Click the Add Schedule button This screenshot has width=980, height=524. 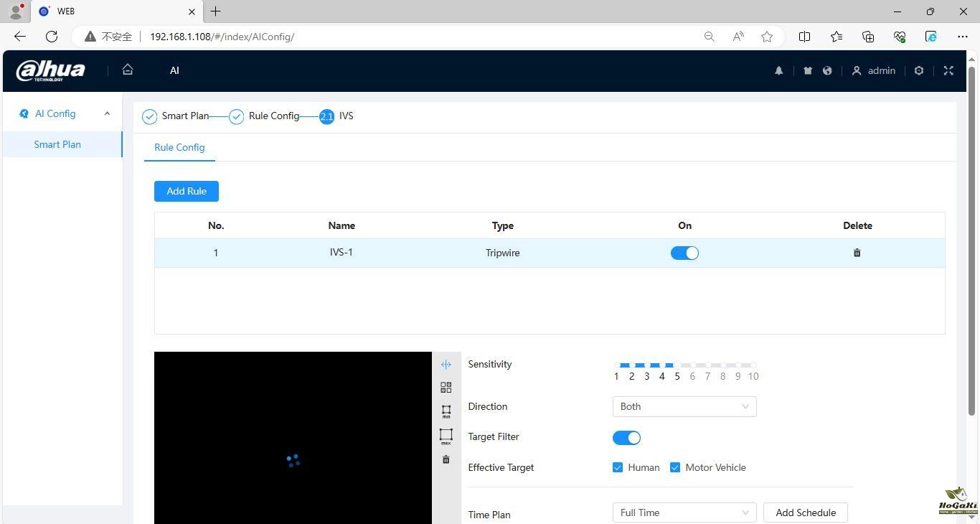click(805, 513)
